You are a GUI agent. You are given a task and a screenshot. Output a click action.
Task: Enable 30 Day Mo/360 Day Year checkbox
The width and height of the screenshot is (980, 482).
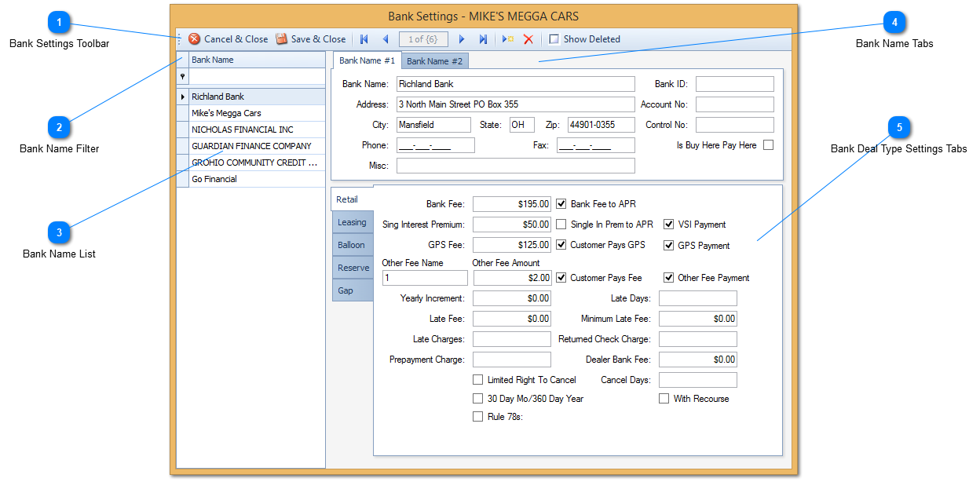(477, 399)
